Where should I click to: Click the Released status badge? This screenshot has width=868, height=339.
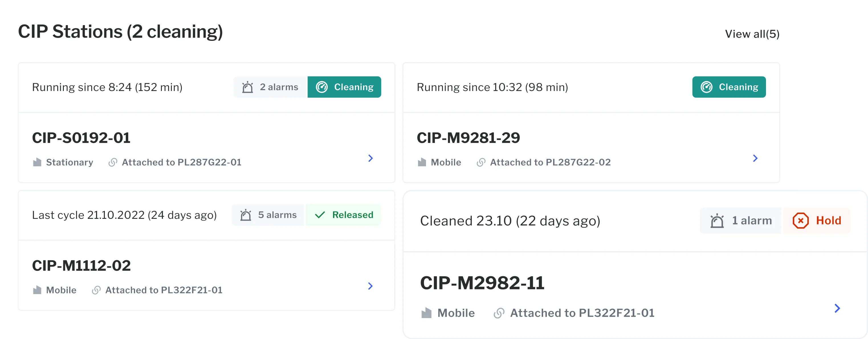pyautogui.click(x=343, y=215)
